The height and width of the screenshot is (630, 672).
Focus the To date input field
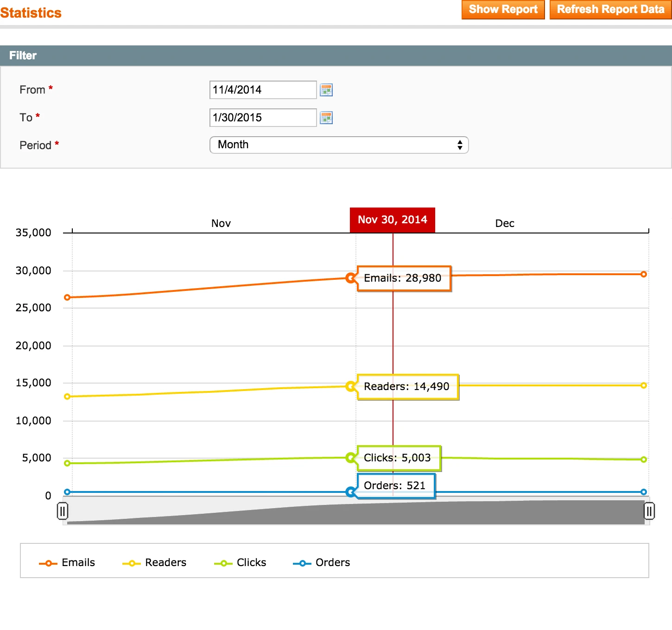pyautogui.click(x=263, y=118)
